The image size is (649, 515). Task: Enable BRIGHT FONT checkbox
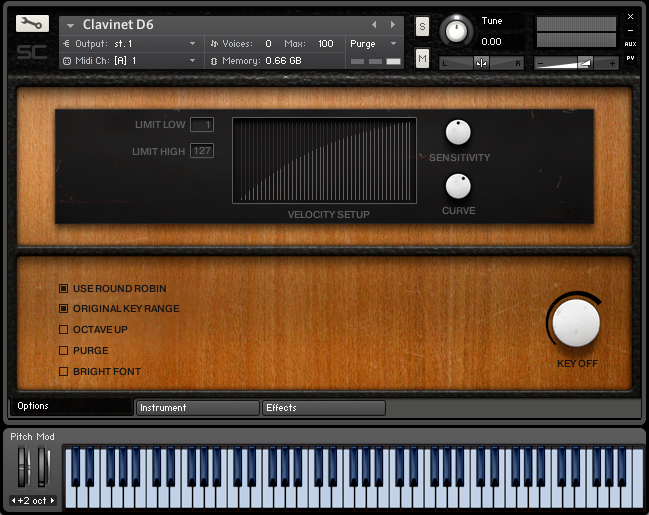[x=63, y=371]
